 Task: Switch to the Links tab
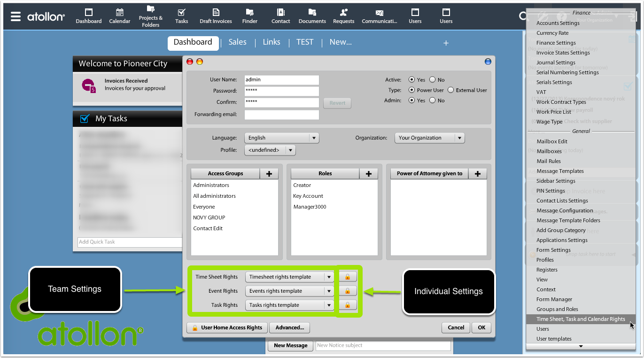[272, 42]
